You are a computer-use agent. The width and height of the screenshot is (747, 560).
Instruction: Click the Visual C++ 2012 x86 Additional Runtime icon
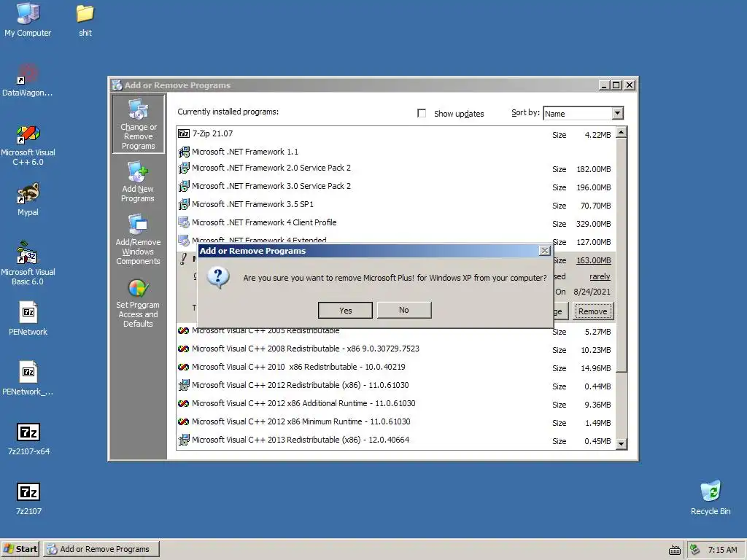coord(184,403)
